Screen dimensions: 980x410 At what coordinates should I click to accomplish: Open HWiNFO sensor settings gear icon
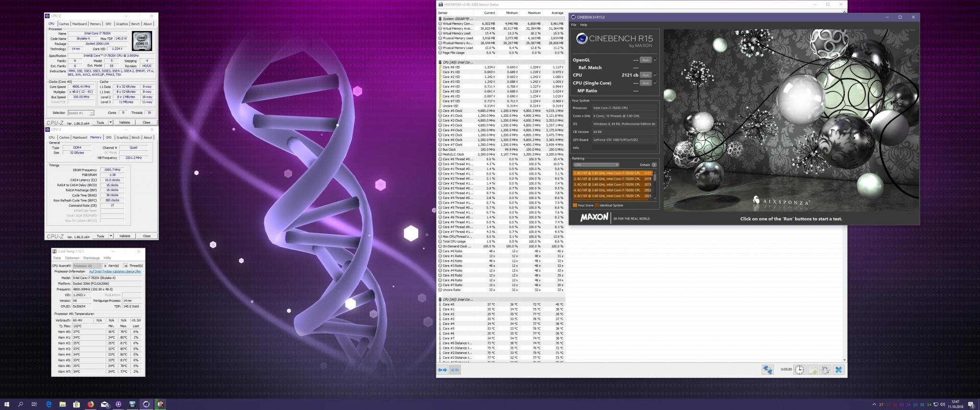tap(825, 370)
